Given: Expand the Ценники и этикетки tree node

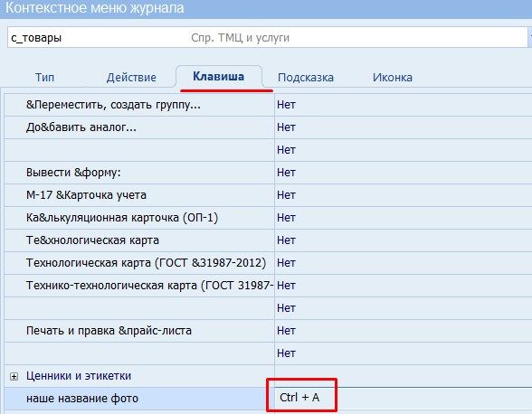Looking at the screenshot, I should [x=14, y=376].
